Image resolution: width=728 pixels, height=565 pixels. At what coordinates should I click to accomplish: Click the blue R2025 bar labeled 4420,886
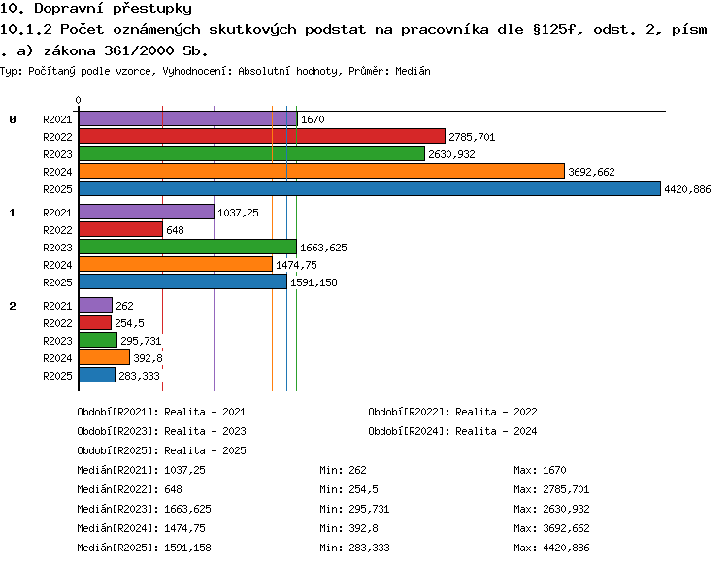[x=370, y=189]
